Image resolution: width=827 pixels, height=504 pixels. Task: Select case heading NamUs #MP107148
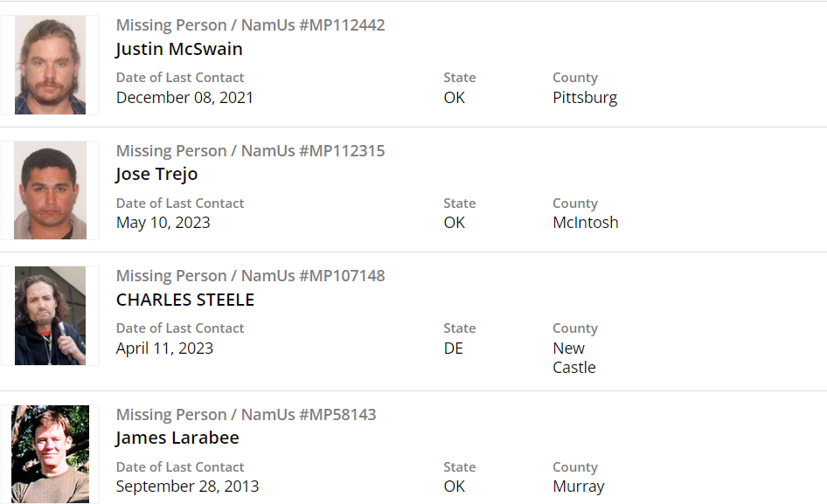click(x=250, y=276)
